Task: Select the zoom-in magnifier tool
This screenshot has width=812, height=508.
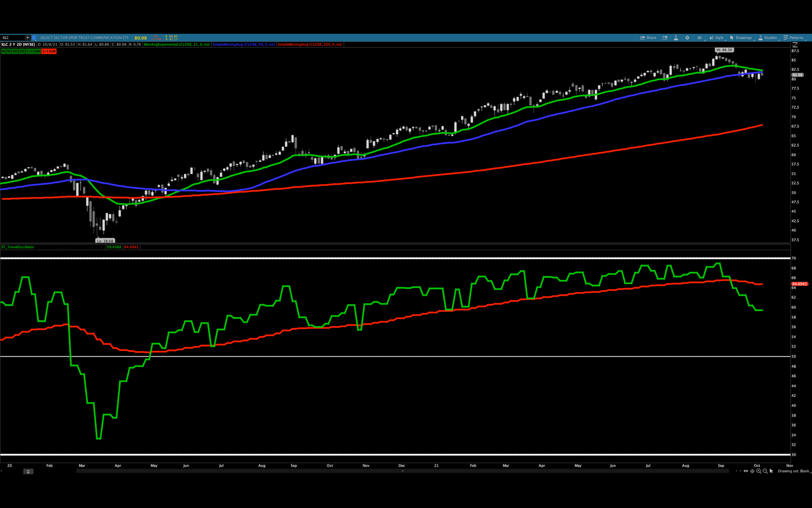Action: pyautogui.click(x=759, y=471)
